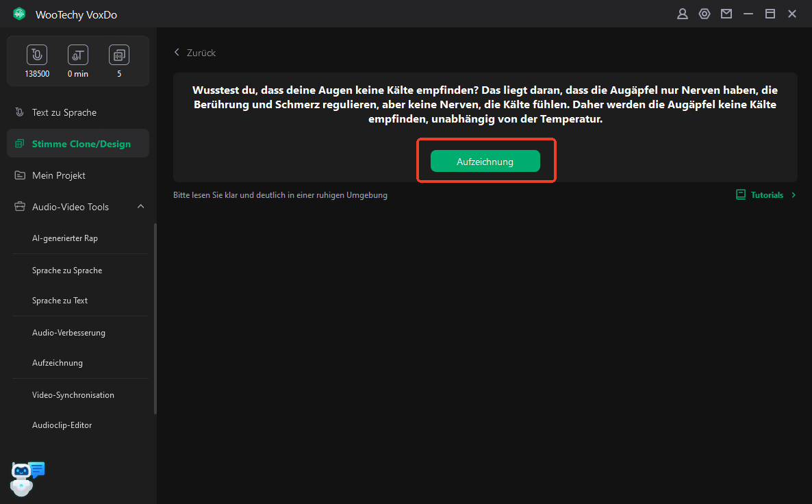Open AI-generierter Rap tool
Screen dimensions: 812x504
coord(65,238)
